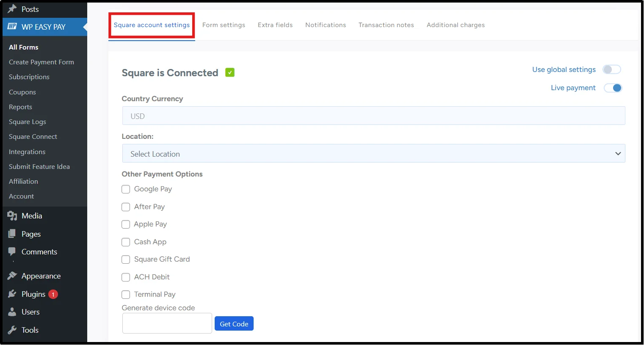Go to Notifications tab
Viewport: 644px width, 345px height.
click(326, 25)
